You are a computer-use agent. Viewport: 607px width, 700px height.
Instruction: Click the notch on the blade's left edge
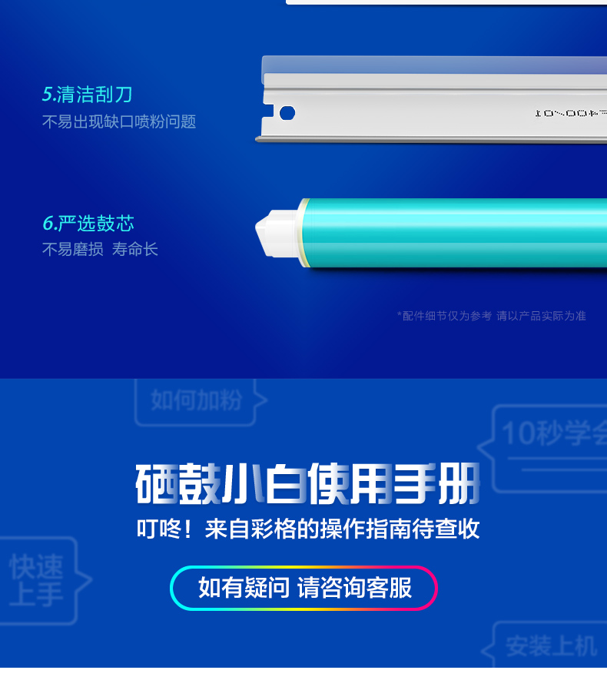coord(268,111)
